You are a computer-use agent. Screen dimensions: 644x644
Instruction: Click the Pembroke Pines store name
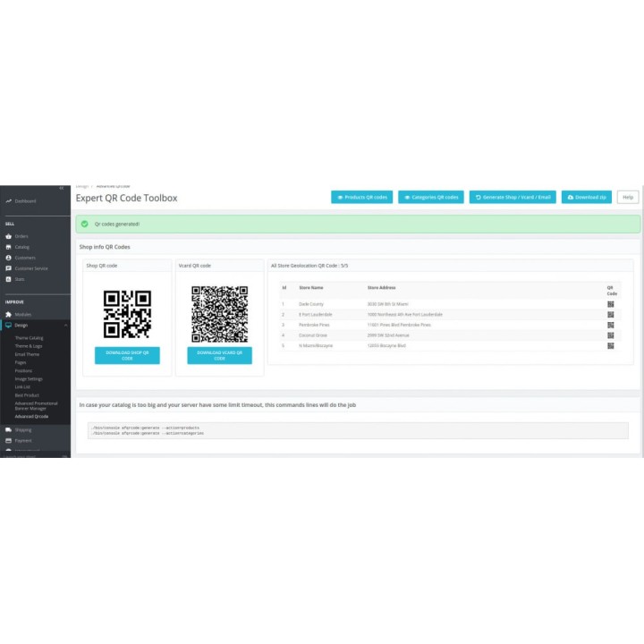click(314, 325)
